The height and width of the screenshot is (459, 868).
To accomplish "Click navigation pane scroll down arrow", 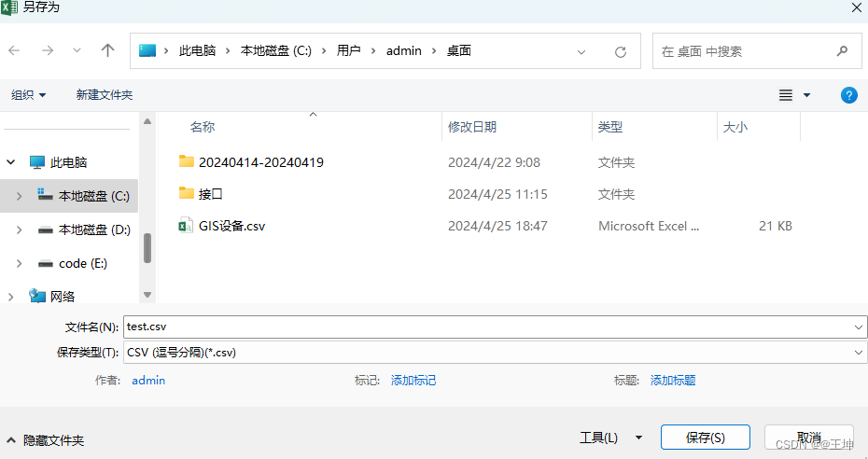I will pos(147,295).
